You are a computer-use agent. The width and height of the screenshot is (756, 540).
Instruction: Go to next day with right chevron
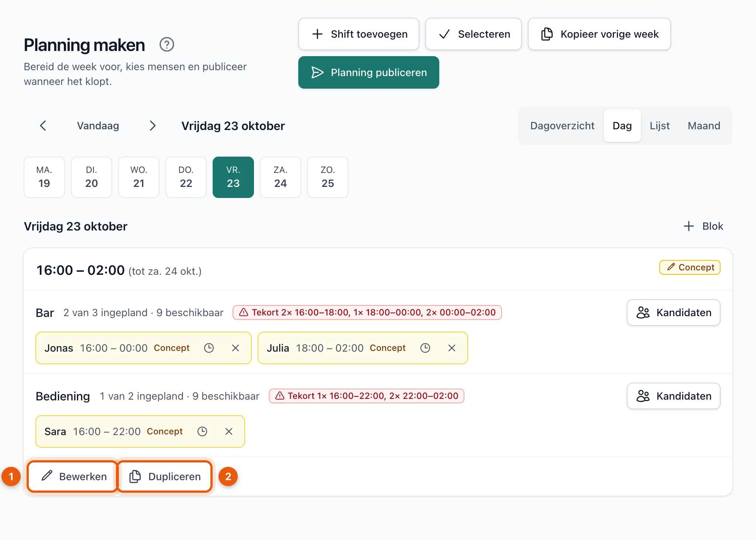point(152,126)
